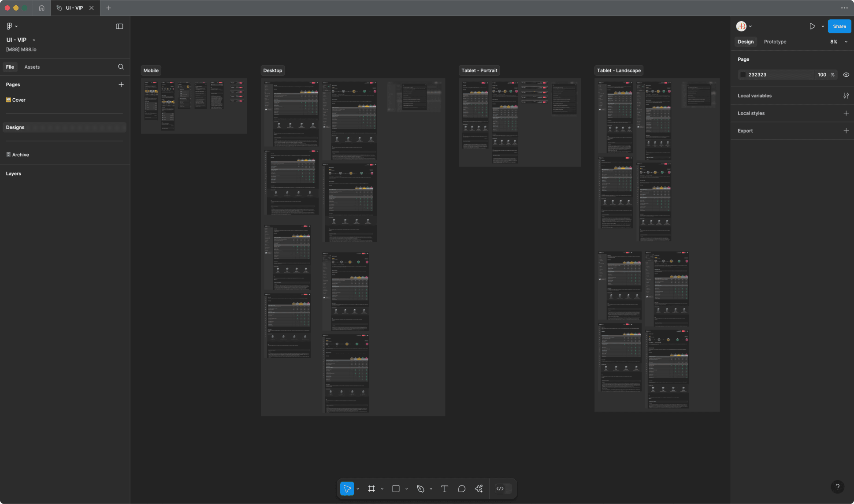Select the Cover page in Pages list

click(x=19, y=100)
